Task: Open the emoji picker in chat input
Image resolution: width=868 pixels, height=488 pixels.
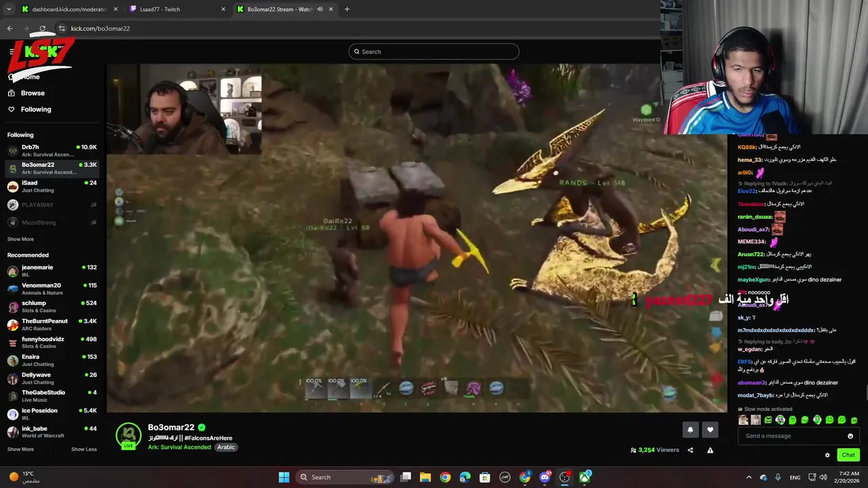Action: (x=850, y=436)
